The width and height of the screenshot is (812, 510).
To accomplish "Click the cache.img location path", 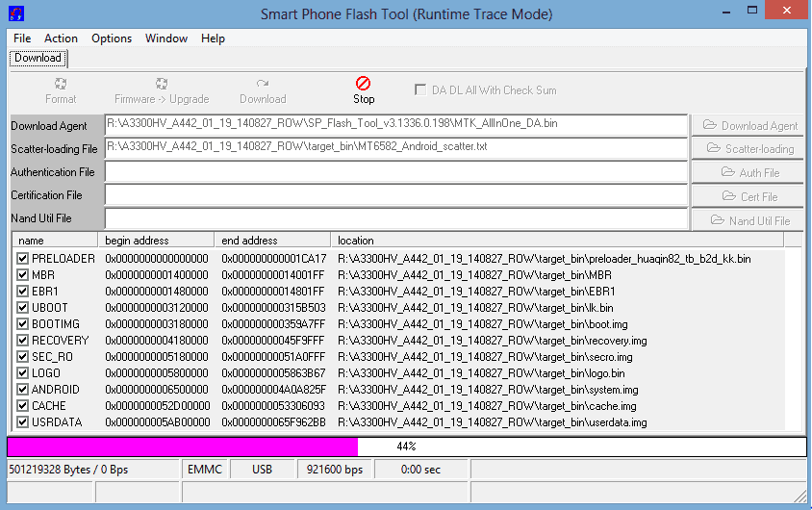I will click(487, 406).
